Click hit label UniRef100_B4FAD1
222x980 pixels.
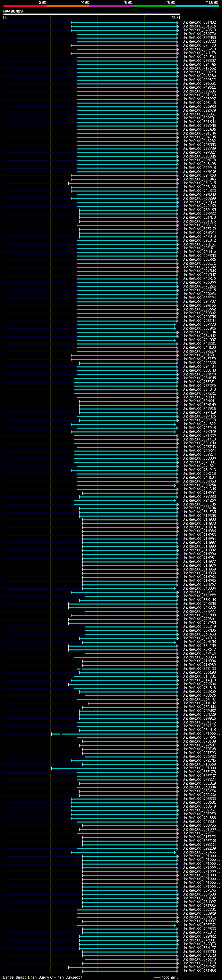[x=199, y=462]
